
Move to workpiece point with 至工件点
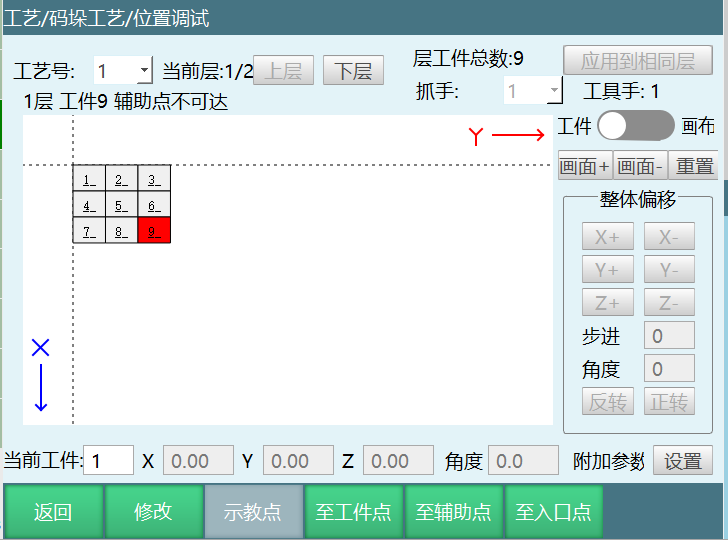coord(353,512)
